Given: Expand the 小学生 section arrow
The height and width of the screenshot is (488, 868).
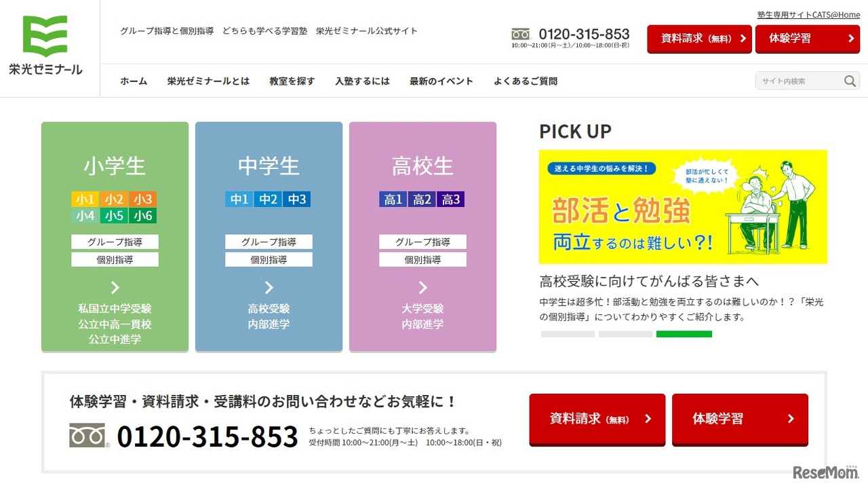Looking at the screenshot, I should pos(115,287).
